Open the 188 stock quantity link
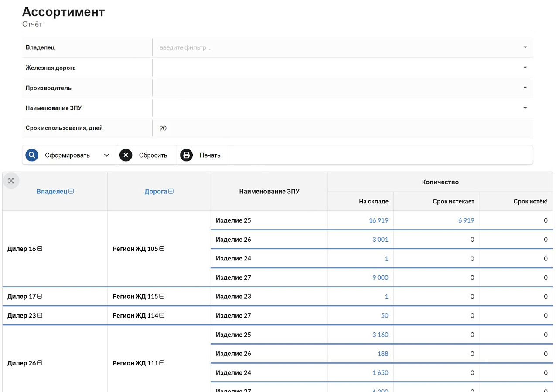The height and width of the screenshot is (392, 556). click(383, 354)
